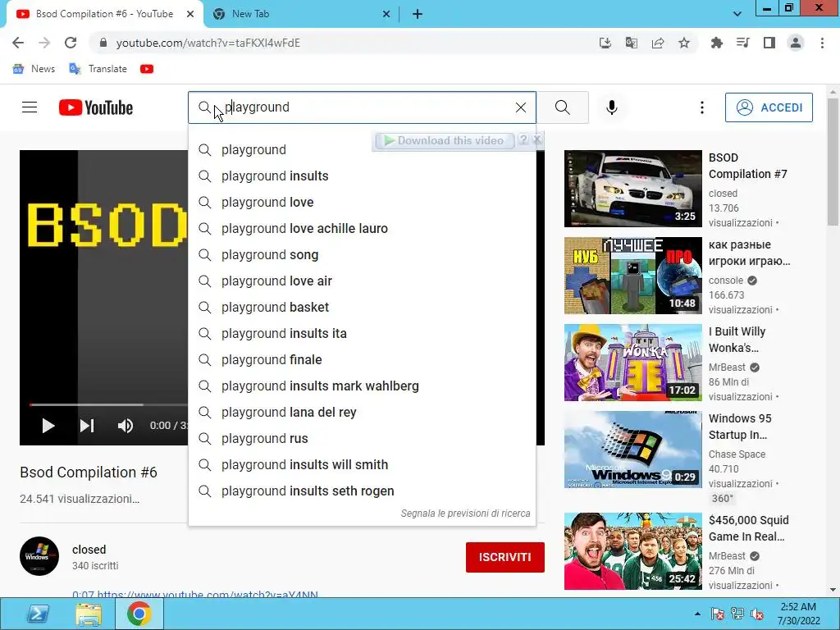Open the Minecraft НУБ ПРО video thumbnail

[x=632, y=276]
